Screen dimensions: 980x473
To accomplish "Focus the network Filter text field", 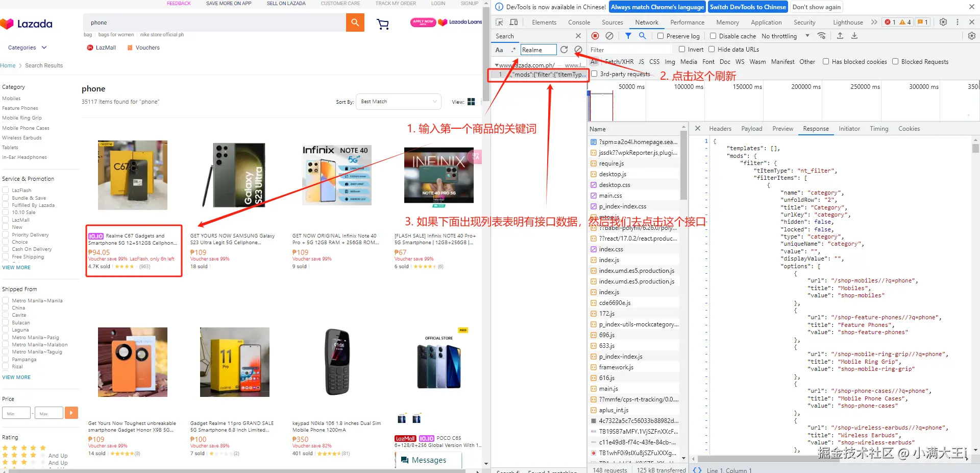I will click(x=631, y=50).
